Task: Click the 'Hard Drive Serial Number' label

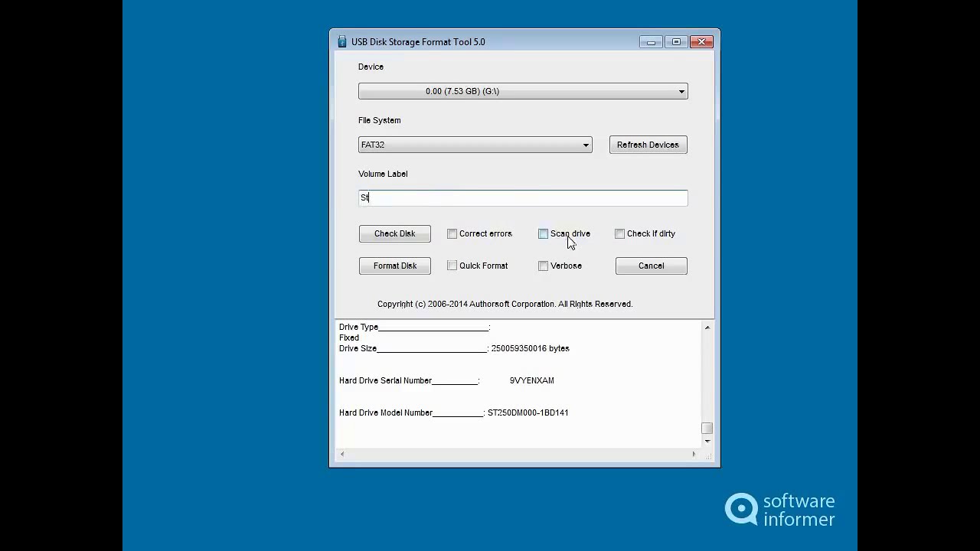Action: 385,380
